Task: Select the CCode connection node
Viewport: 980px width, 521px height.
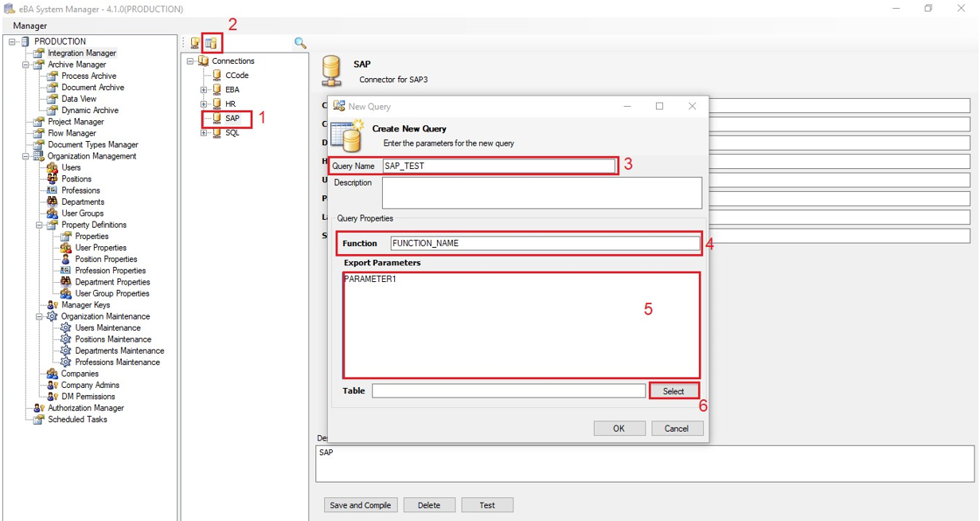Action: pyautogui.click(x=236, y=76)
